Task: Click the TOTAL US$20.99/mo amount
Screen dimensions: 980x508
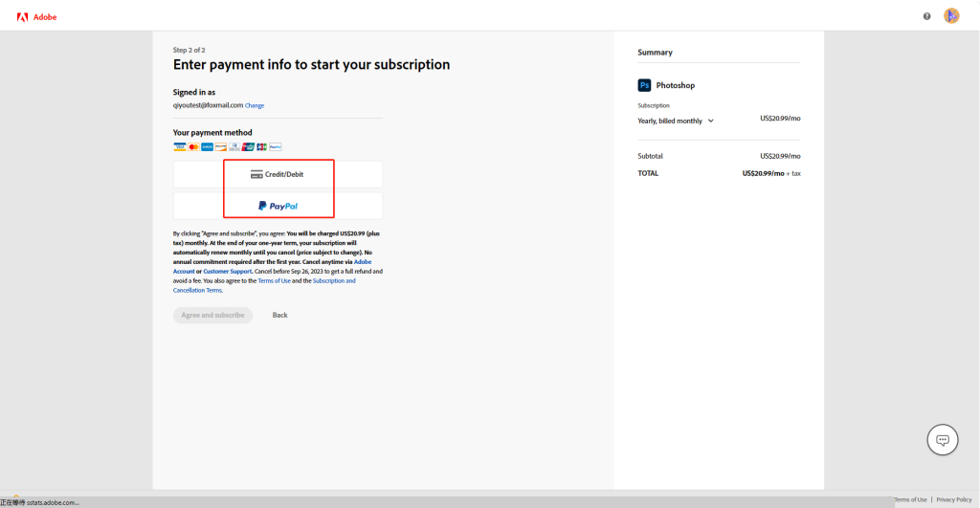Action: (763, 173)
